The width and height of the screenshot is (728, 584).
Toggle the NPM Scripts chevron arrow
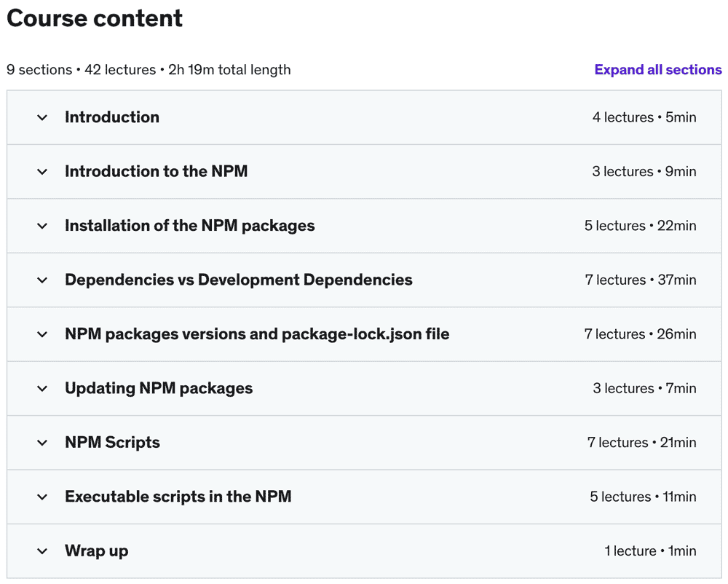tap(42, 443)
